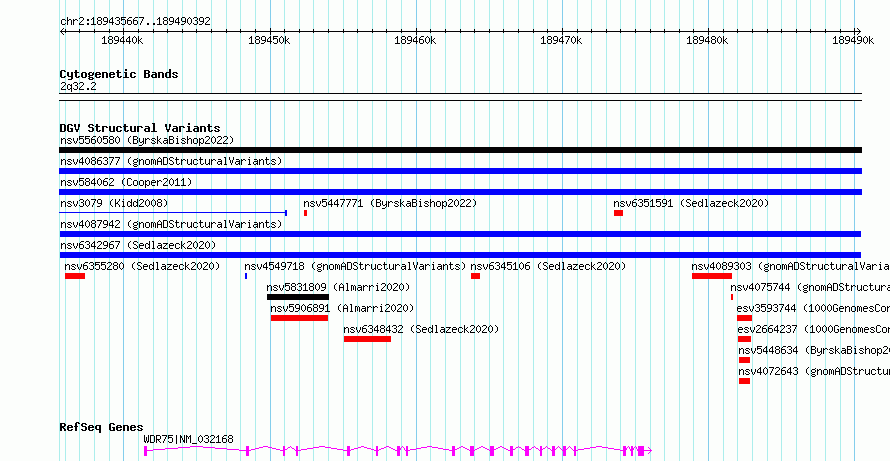Viewport: 890px width, 461px height.
Task: Open the nsv6348432 (Sedlazeck2020) label
Action: click(x=421, y=329)
